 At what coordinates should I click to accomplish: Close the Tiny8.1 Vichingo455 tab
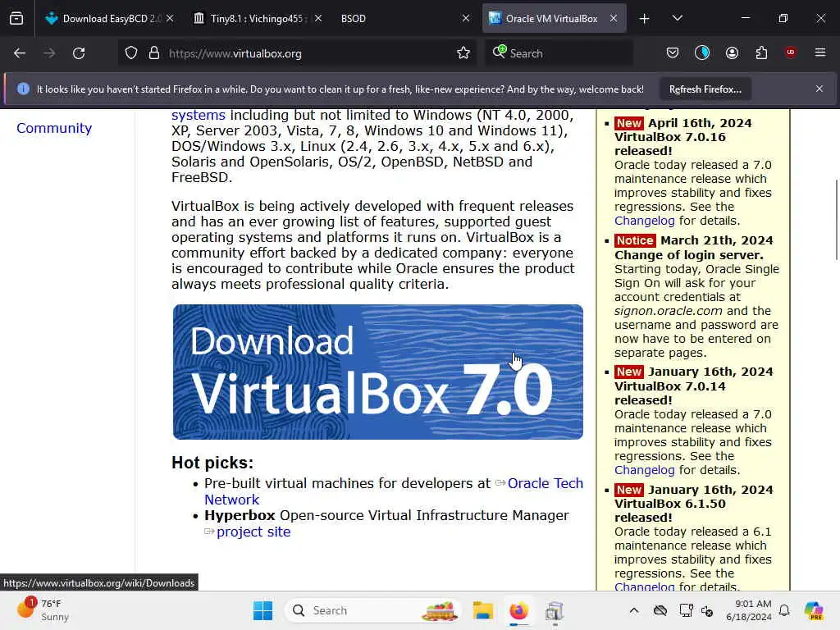pyautogui.click(x=318, y=19)
